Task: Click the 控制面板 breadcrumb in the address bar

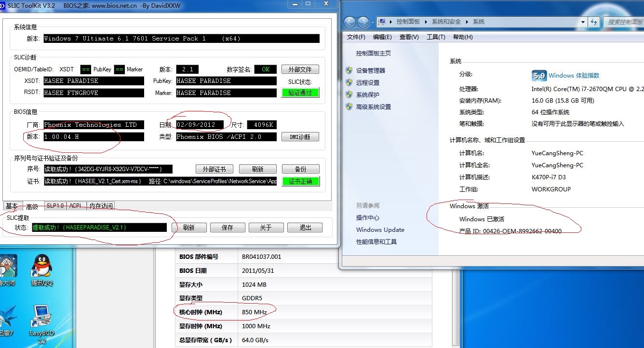Action: (x=409, y=22)
